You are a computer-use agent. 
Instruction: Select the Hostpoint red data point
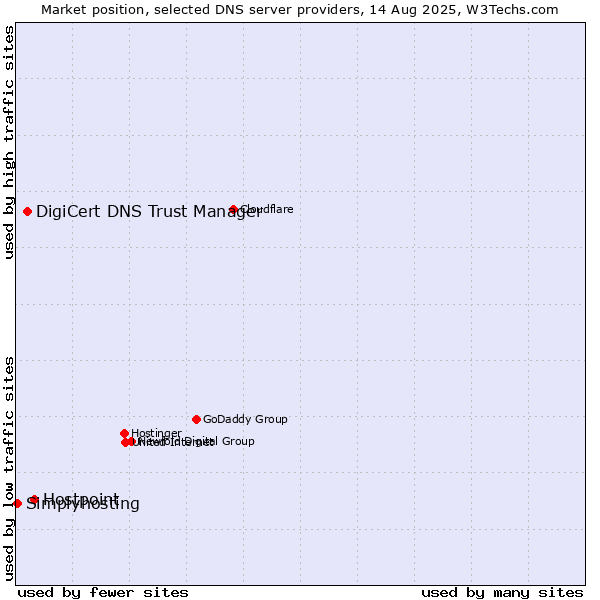34,499
